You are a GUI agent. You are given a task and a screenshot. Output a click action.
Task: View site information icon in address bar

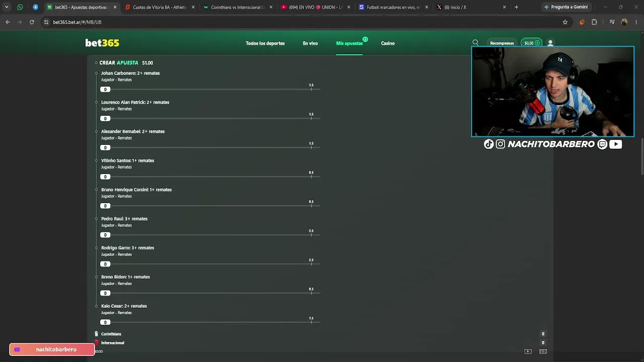point(46,22)
